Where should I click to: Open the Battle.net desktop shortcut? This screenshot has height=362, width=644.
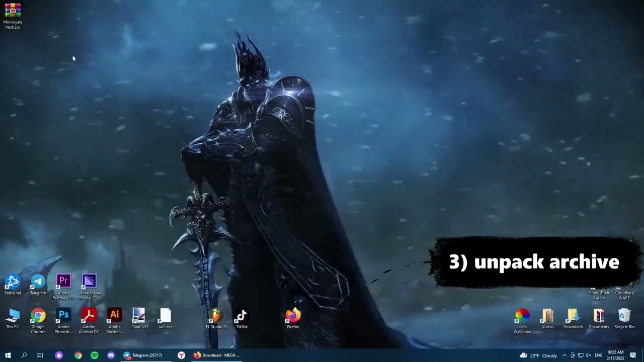click(13, 285)
